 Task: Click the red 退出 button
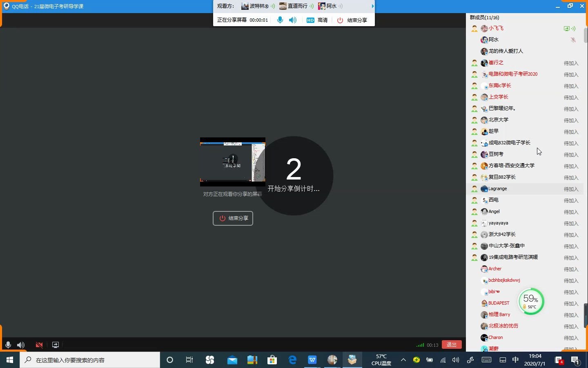coord(452,345)
